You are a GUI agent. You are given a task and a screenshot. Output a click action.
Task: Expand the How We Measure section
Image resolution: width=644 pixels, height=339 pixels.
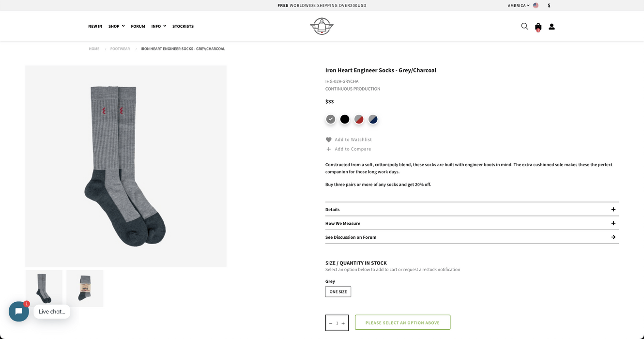click(x=472, y=223)
